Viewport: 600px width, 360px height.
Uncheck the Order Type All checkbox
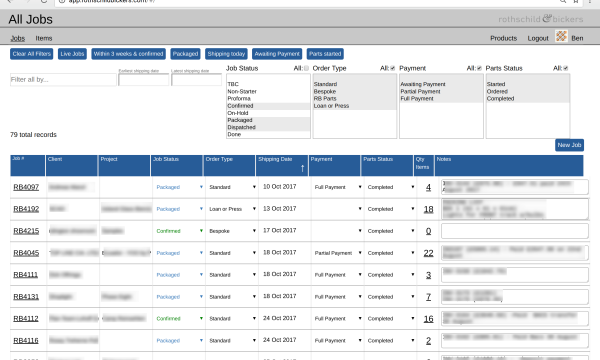click(x=393, y=68)
